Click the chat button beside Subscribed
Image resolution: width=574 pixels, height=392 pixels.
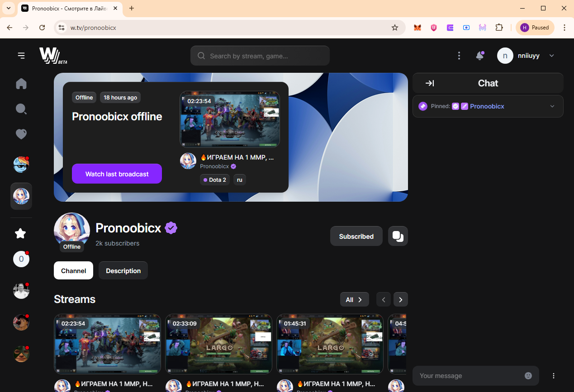(398, 236)
